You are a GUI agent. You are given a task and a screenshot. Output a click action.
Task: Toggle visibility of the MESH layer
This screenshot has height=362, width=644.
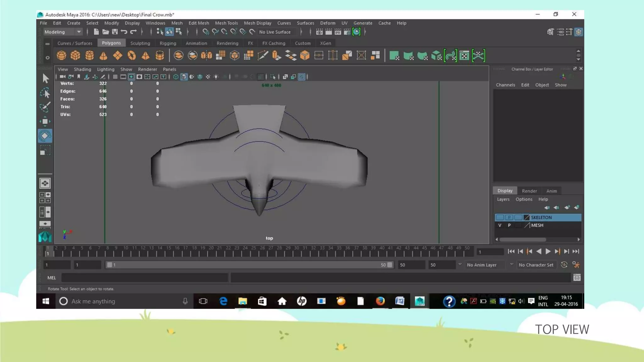[x=500, y=225]
